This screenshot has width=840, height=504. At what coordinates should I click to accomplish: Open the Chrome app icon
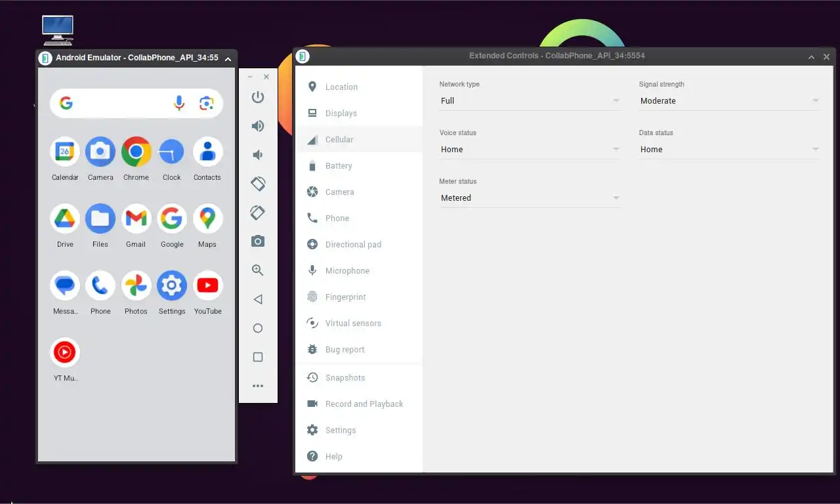pyautogui.click(x=136, y=152)
